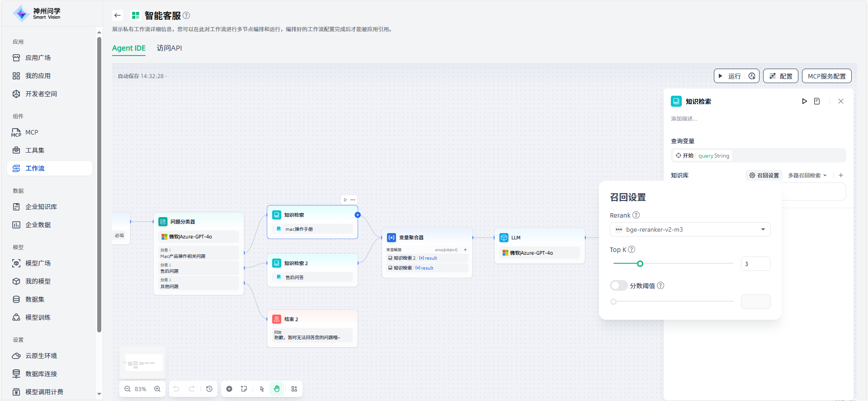This screenshot has height=401, width=868.
Task: Open options menu above 知识检索 node
Action: 353,200
